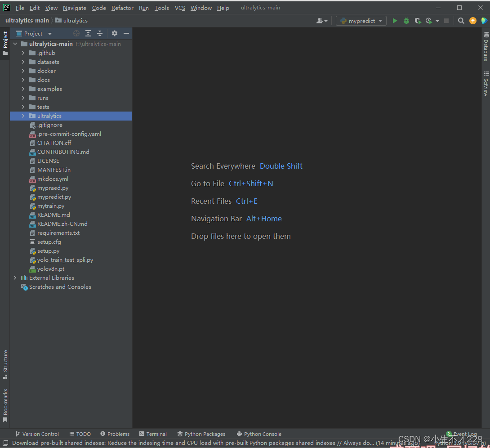
Task: Select yolov8n.pt file
Action: pos(51,269)
